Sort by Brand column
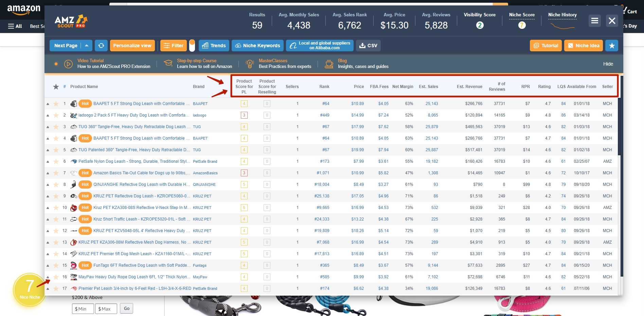644x316 pixels. [199, 87]
